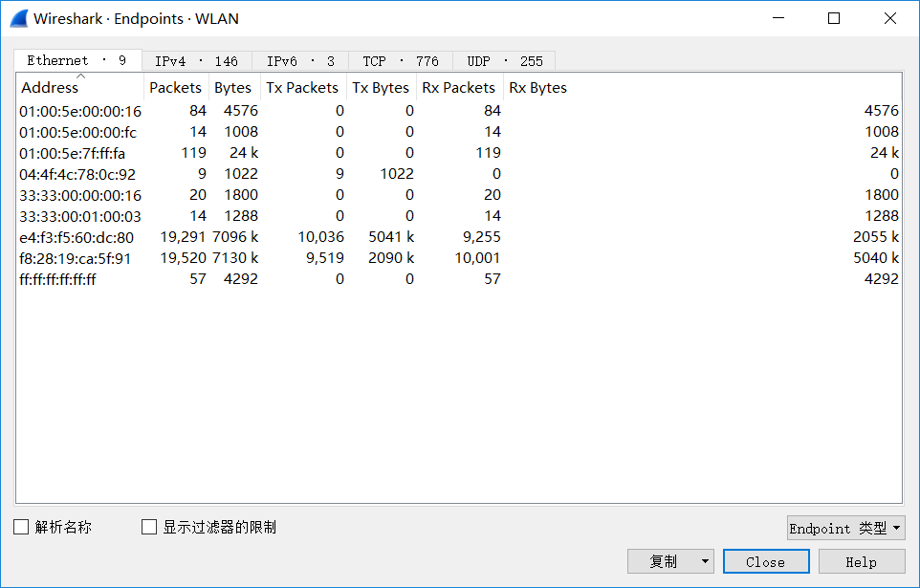
Task: Open the Endpoint 类型 dropdown
Action: 845,528
